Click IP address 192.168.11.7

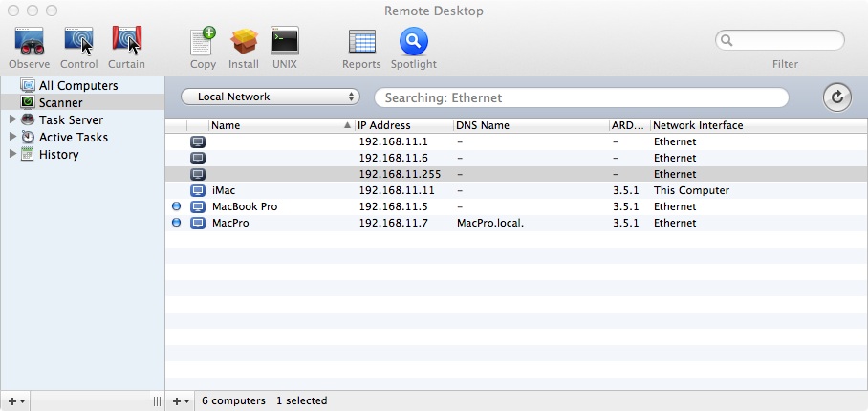click(x=393, y=223)
